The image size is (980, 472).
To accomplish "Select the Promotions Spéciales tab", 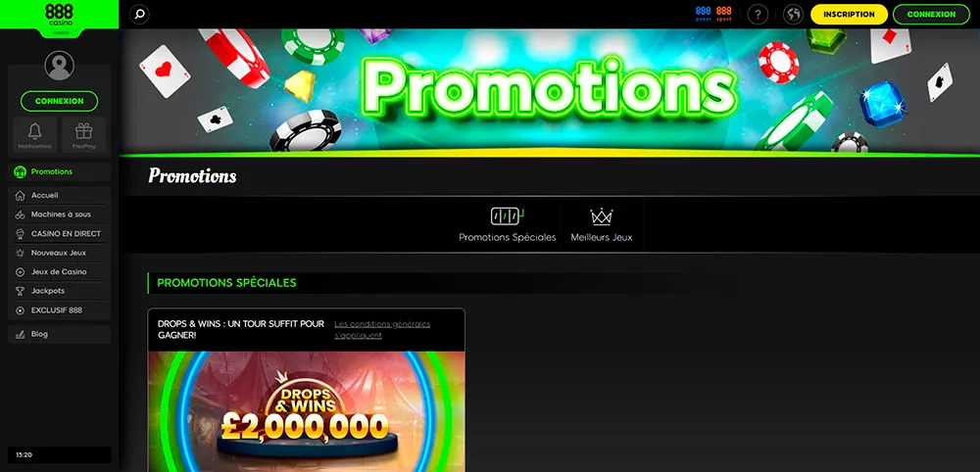I will click(507, 225).
